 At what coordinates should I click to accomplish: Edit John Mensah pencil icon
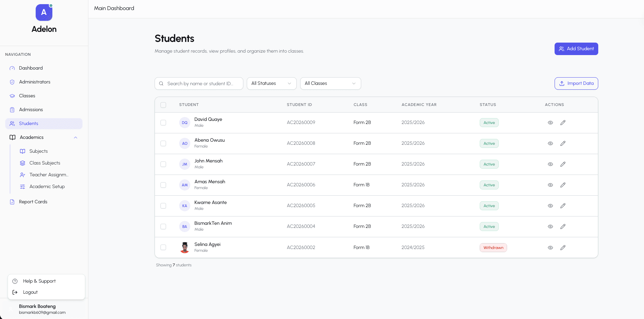[563, 164]
